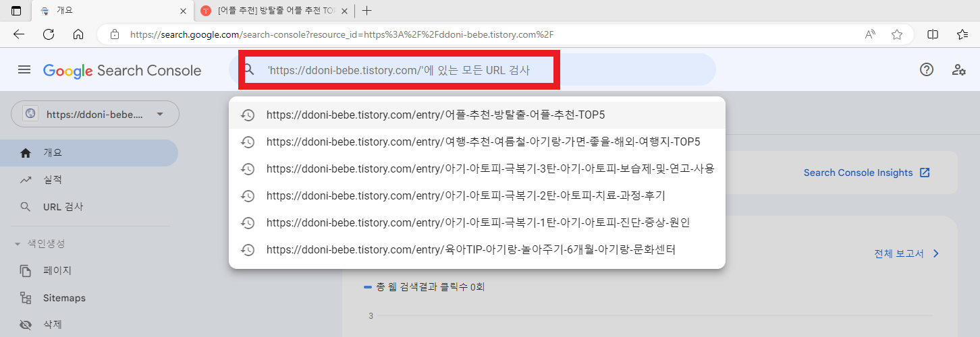Click history icon of 여행-추천-여름철 suggestion
Image resolution: width=980 pixels, height=337 pixels.
pyautogui.click(x=248, y=142)
